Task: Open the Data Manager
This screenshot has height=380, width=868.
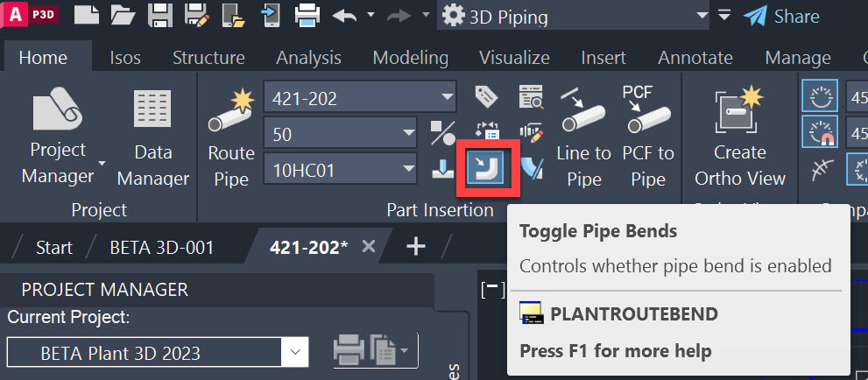Action: pos(153,138)
